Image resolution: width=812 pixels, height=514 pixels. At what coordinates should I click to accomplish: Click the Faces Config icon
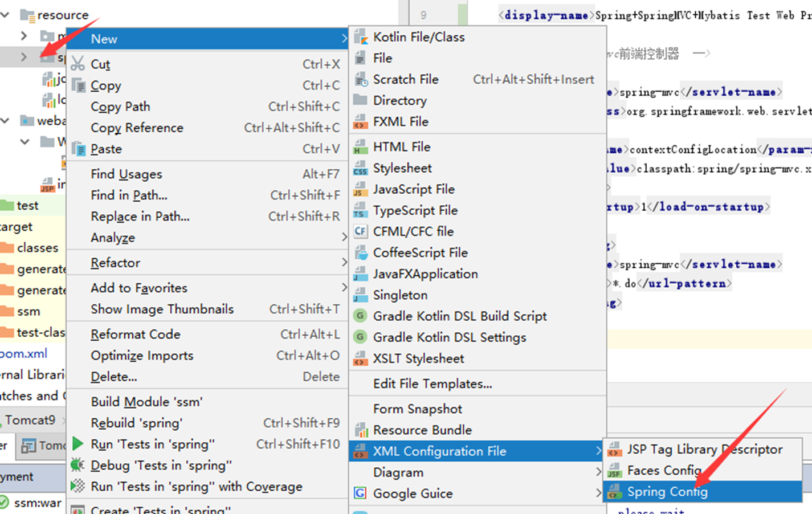point(614,471)
